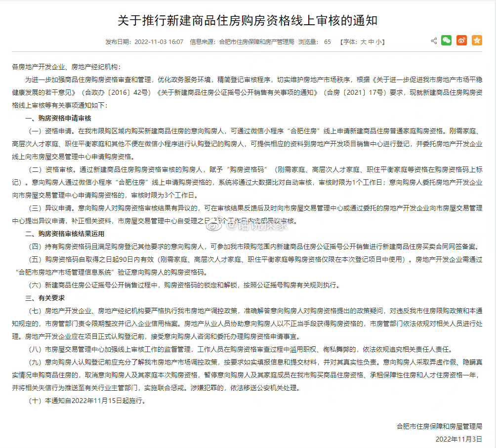Click paragraph (三) 异议申请
Viewport: 496px width, 448px height.
[x=247, y=214]
